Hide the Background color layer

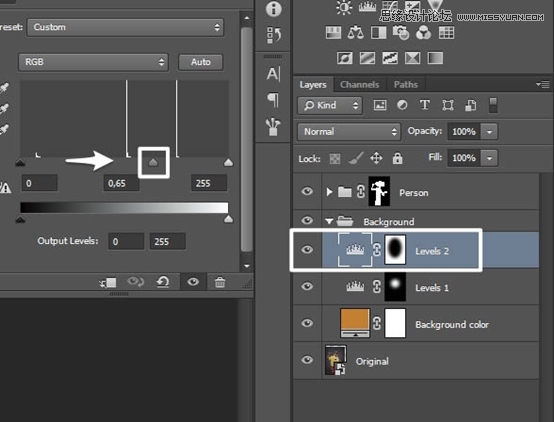point(307,323)
